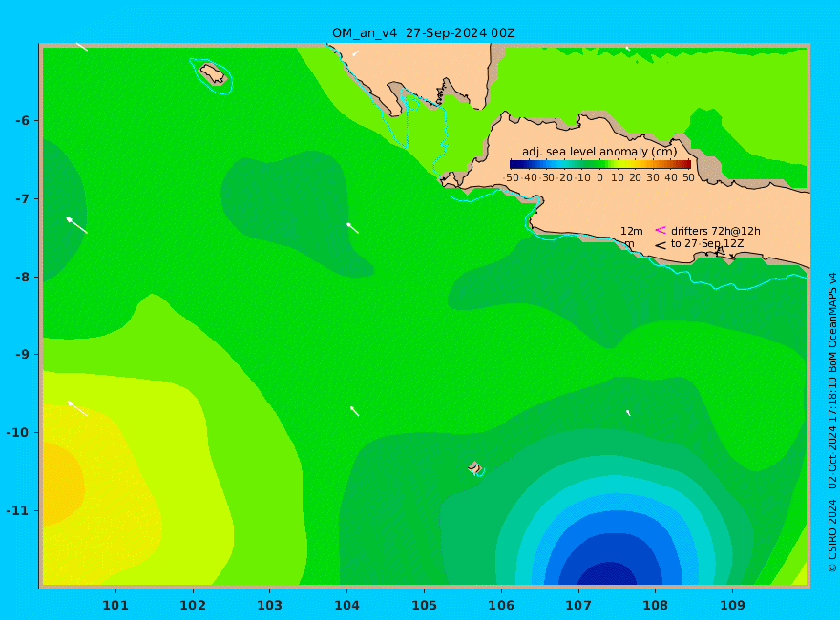Click the white current arrow near 104E, 9.7S
The image size is (840, 620).
(x=354, y=411)
